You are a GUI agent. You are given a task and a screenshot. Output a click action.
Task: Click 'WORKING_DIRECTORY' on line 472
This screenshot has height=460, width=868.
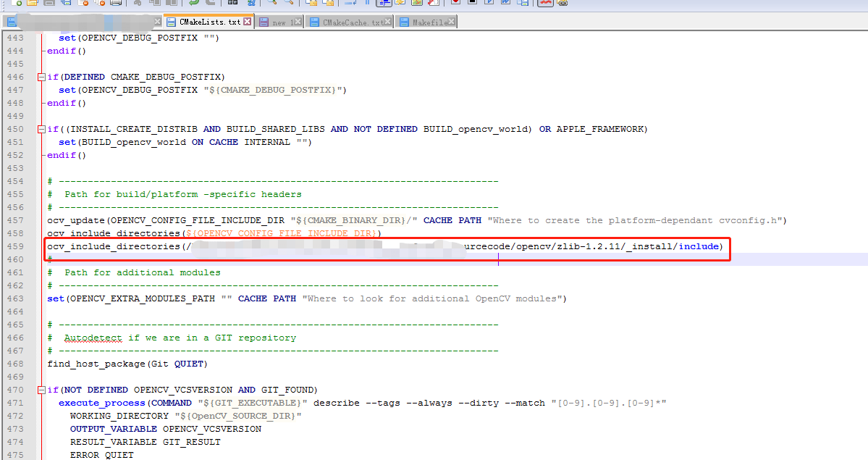click(x=119, y=417)
